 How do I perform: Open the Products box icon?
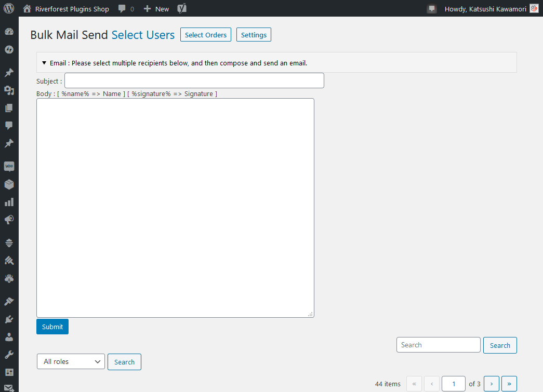point(9,184)
